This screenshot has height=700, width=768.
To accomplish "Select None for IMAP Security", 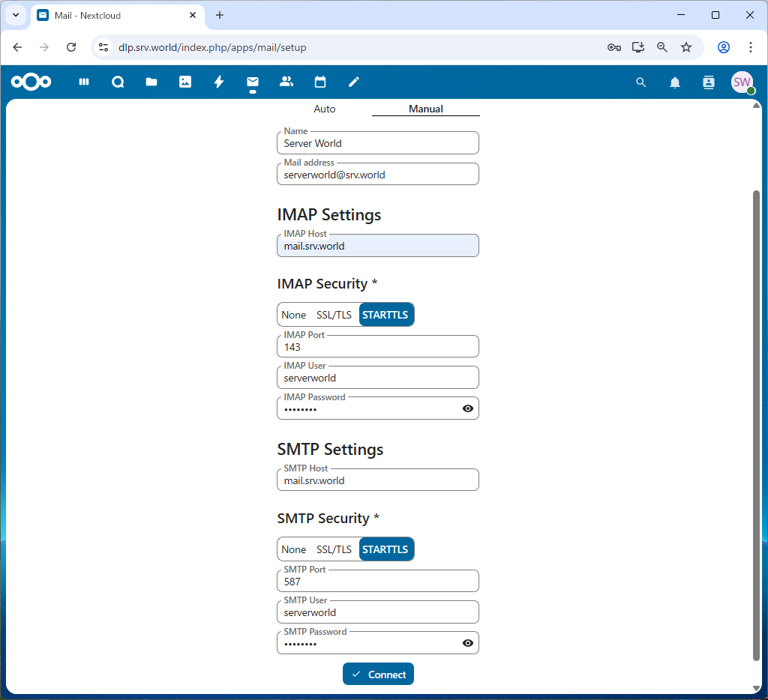I will [x=294, y=315].
